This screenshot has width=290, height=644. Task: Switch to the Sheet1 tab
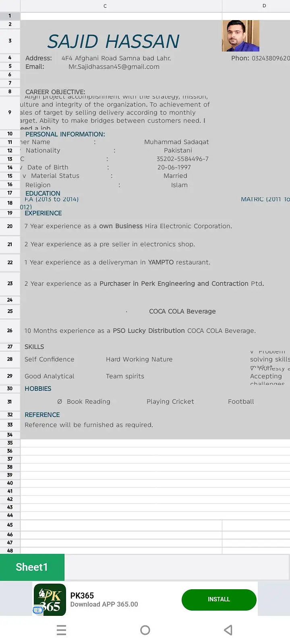(32, 567)
